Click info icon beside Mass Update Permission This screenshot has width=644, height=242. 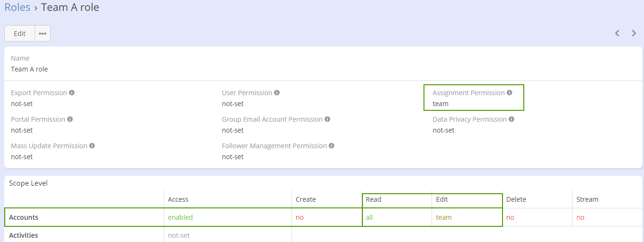[x=92, y=146]
